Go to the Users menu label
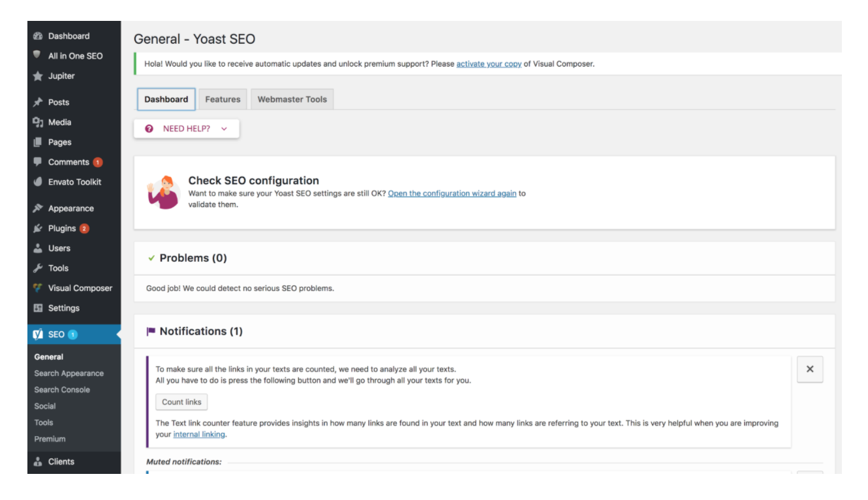Viewport: 868px width, 500px height. (59, 248)
